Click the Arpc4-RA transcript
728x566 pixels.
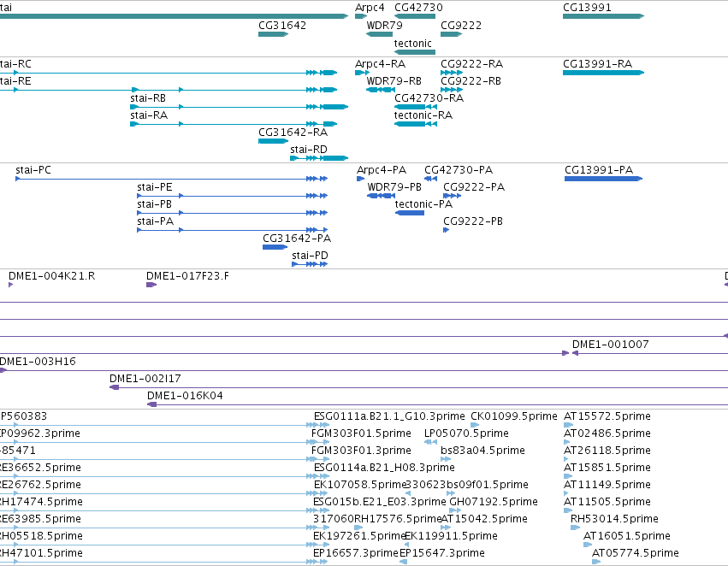point(362,73)
